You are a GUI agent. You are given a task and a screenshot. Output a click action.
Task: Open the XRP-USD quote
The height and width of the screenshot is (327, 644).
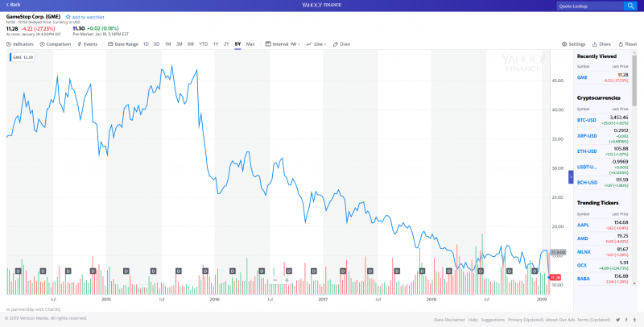click(587, 135)
